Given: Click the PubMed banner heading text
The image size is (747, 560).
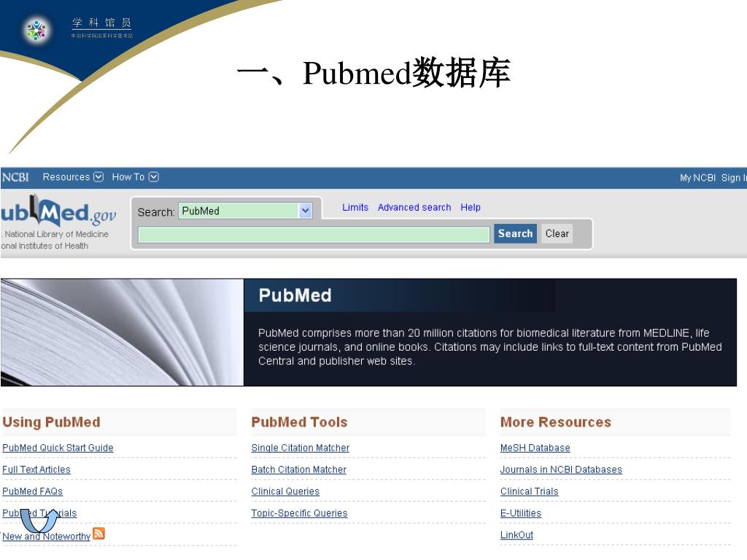Looking at the screenshot, I should [x=295, y=295].
